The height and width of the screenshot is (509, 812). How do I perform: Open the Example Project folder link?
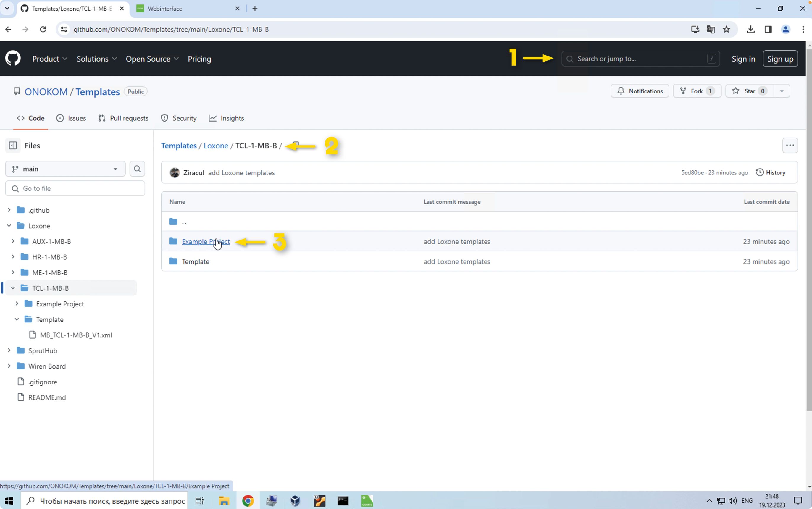point(206,241)
